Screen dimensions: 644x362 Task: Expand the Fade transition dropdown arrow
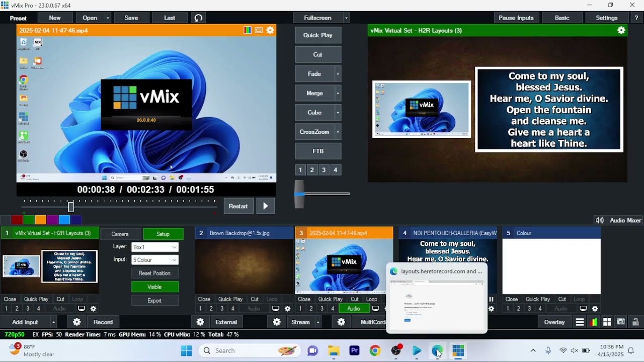point(338,74)
